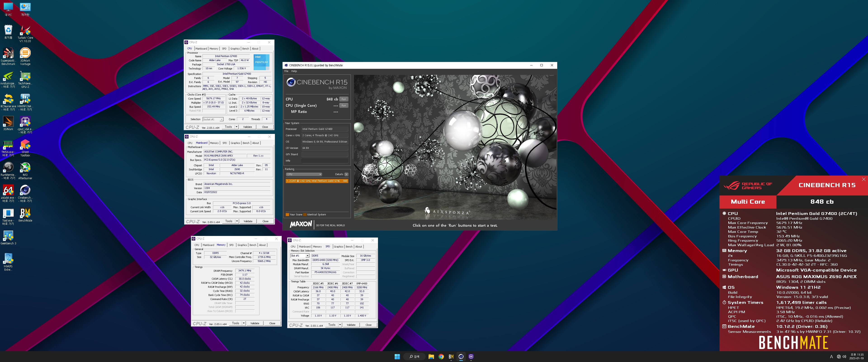
Task: Close the BenchMate result overlay
Action: click(864, 179)
